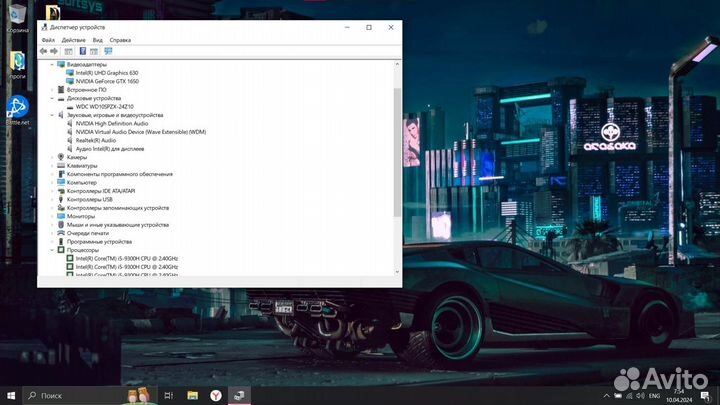Click the scan for hardware changes monitor icon
Screen dimensions: 720x405
108,51
